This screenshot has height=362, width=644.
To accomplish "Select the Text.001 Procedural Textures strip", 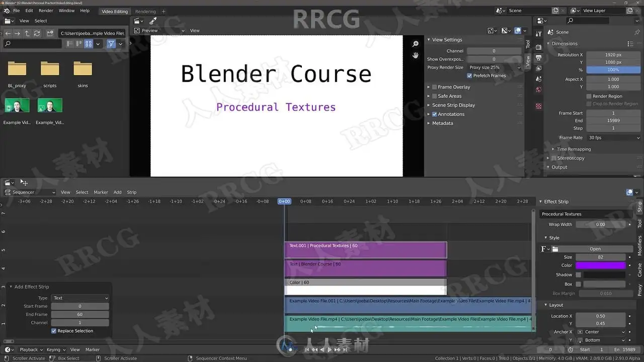I will (x=365, y=250).
